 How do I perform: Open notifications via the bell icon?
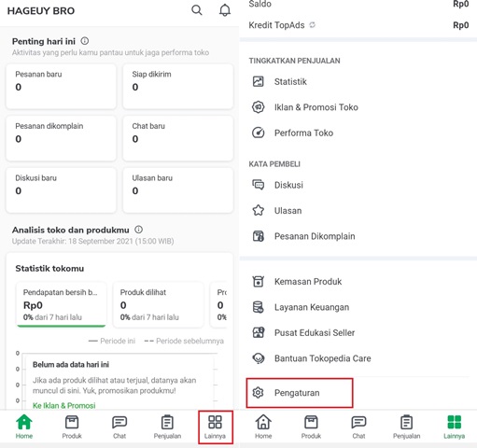tap(225, 10)
